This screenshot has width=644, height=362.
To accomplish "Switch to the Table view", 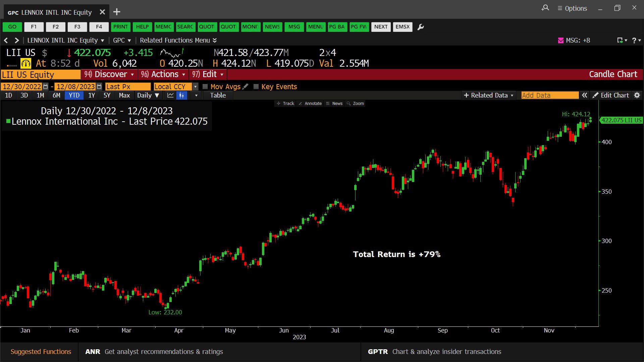I will pos(218,95).
